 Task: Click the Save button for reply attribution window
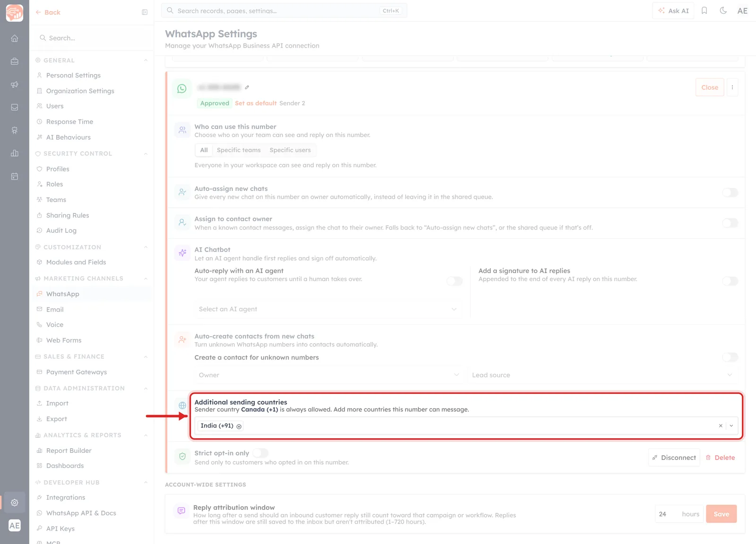pos(722,514)
